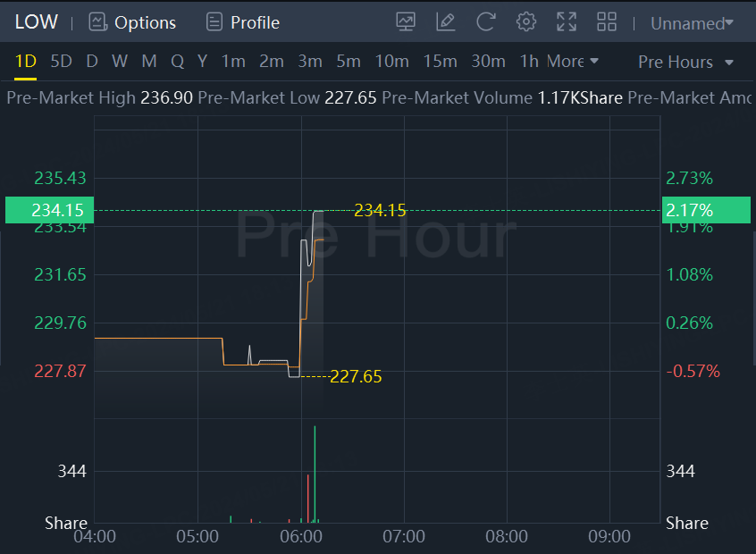Select the 30m interval

[x=487, y=62]
